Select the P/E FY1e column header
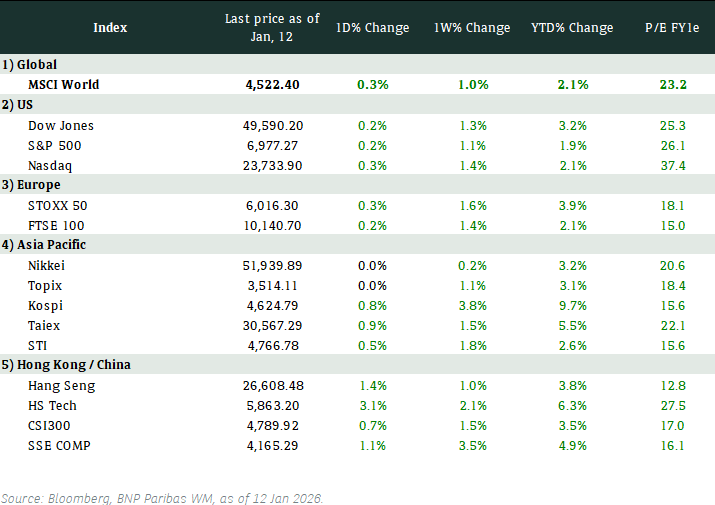 pos(673,27)
